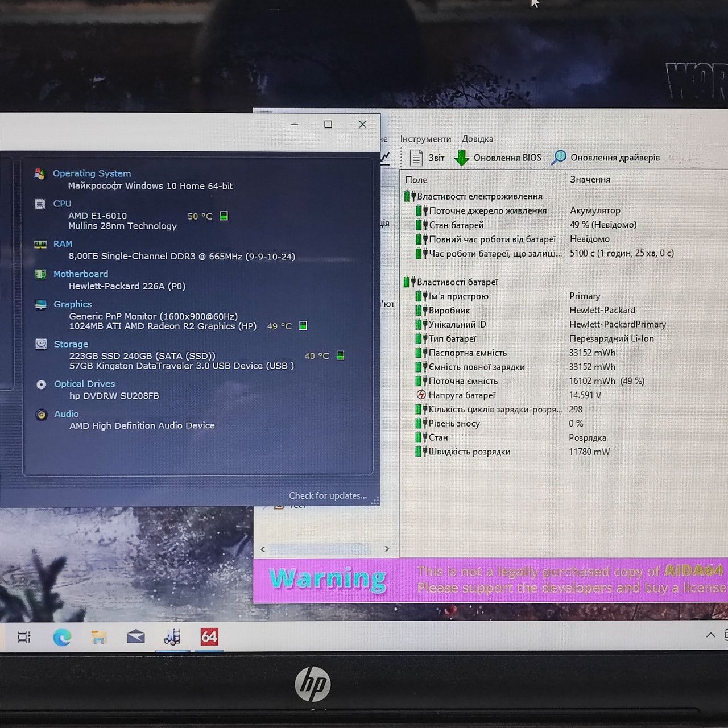The height and width of the screenshot is (728, 728).
Task: Click the right scroll arrow in AIDA64 tree pane
Action: (x=387, y=549)
